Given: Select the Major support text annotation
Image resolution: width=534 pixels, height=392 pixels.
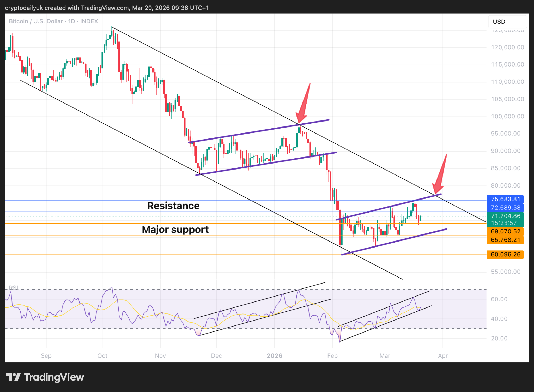Looking at the screenshot, I should point(175,230).
